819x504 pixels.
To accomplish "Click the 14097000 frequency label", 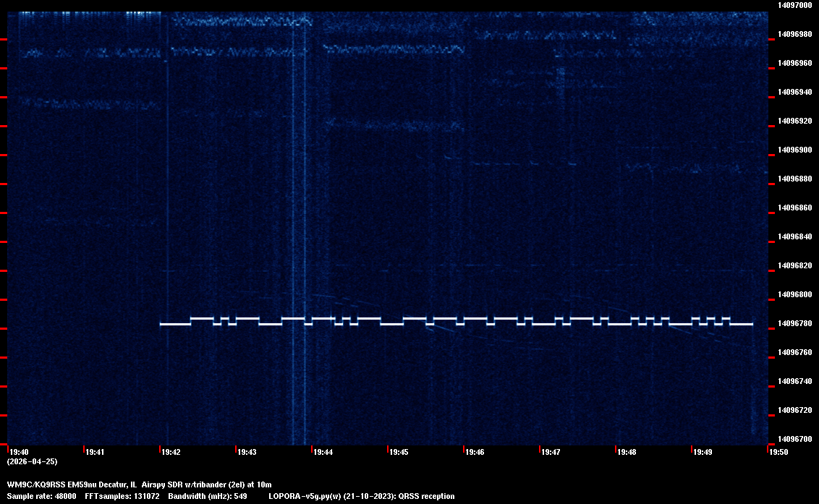I will point(794,5).
